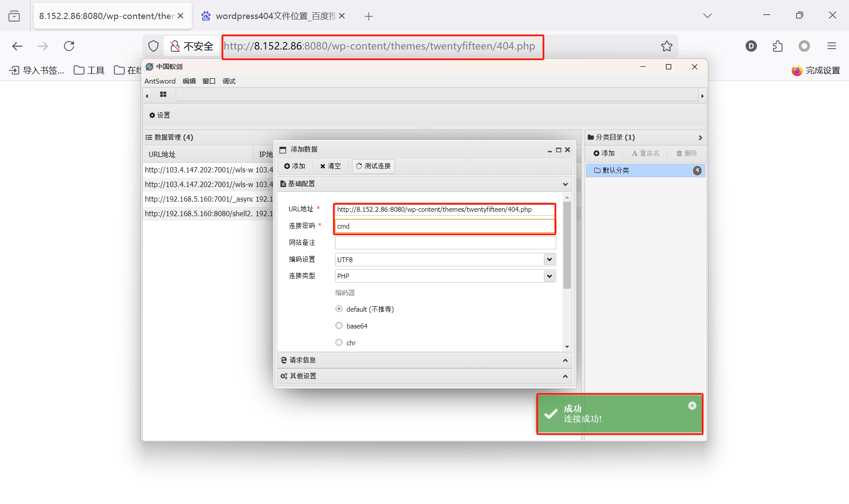Open the browser extensions puzzle icon
The height and width of the screenshot is (504, 849).
tap(778, 46)
